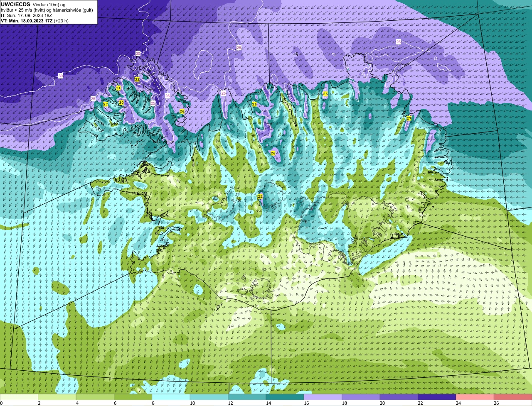This screenshot has width=532, height=406.
Task: Select legend color between 12 and 14
Action: (247, 397)
